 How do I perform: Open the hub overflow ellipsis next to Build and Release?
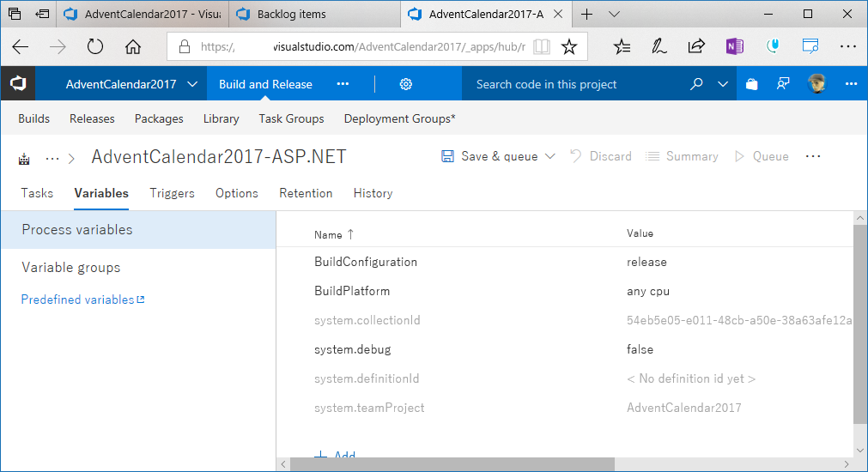coord(343,84)
